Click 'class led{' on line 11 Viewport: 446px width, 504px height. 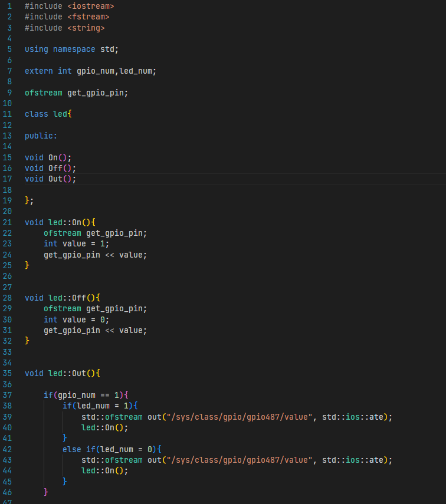click(x=48, y=114)
